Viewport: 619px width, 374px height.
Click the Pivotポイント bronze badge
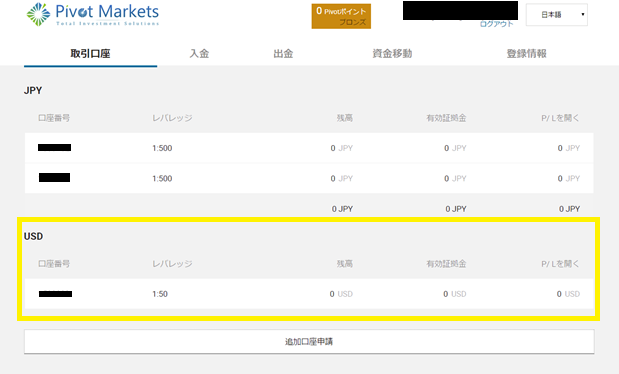point(341,16)
